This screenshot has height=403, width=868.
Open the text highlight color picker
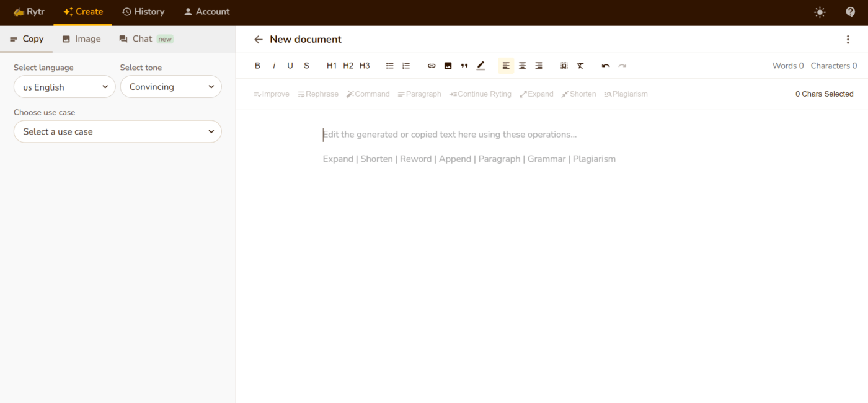point(480,66)
